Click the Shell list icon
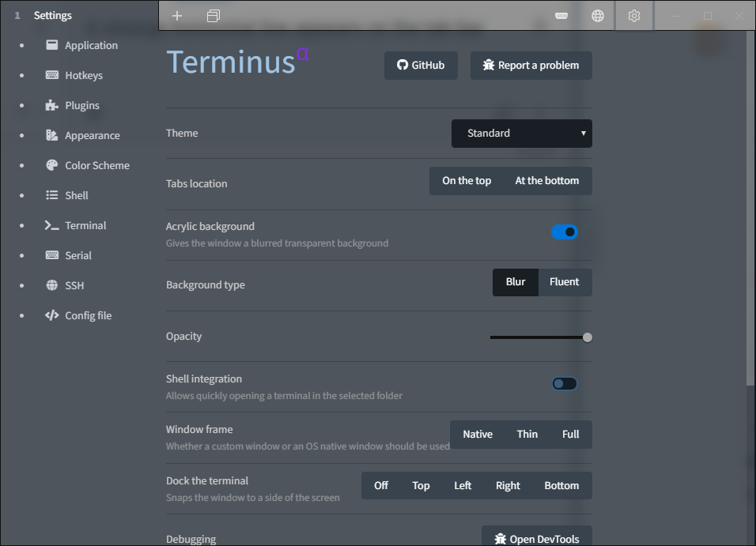 pyautogui.click(x=51, y=194)
